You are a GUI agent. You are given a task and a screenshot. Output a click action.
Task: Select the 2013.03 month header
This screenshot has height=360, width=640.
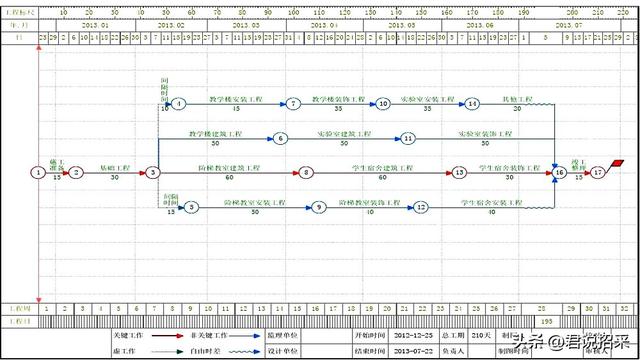[x=247, y=25]
